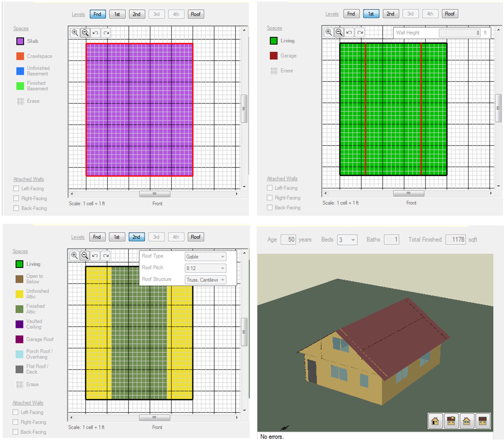Click zoom-out magnifier beside the Wall Height field

click(x=339, y=32)
